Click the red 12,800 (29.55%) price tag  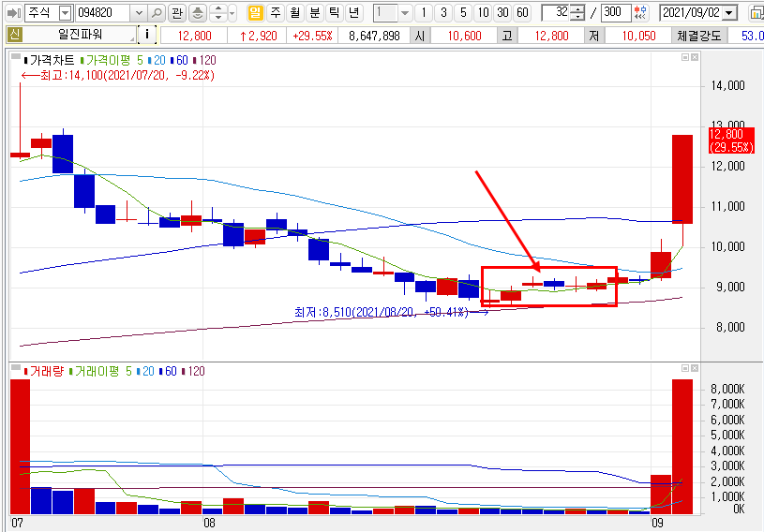pyautogui.click(x=731, y=140)
